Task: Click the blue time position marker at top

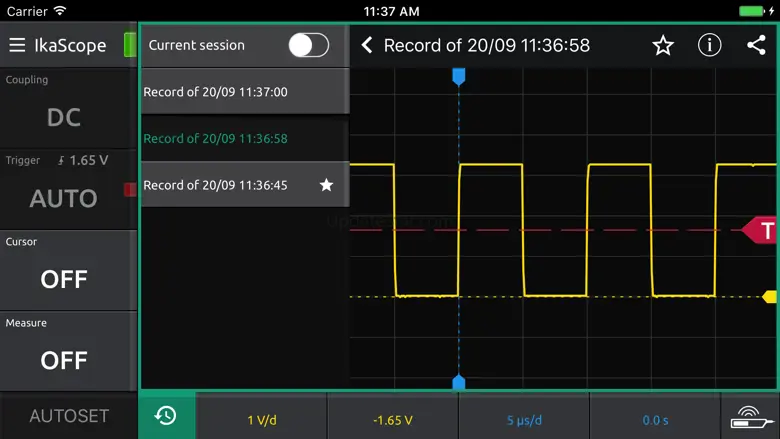Action: pyautogui.click(x=459, y=76)
